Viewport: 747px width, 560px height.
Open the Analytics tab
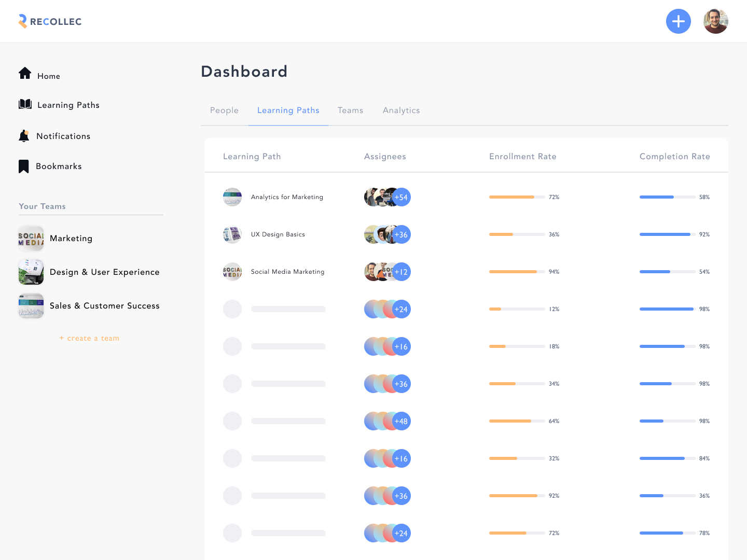click(x=402, y=110)
